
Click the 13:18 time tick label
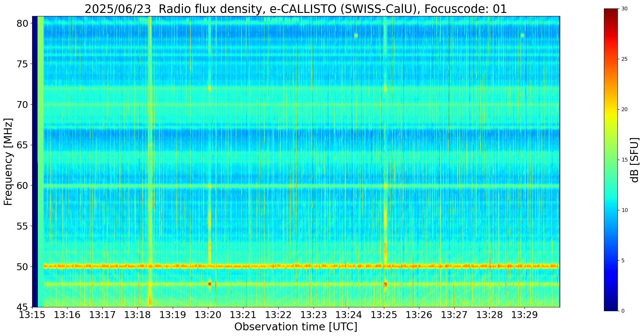click(x=137, y=315)
